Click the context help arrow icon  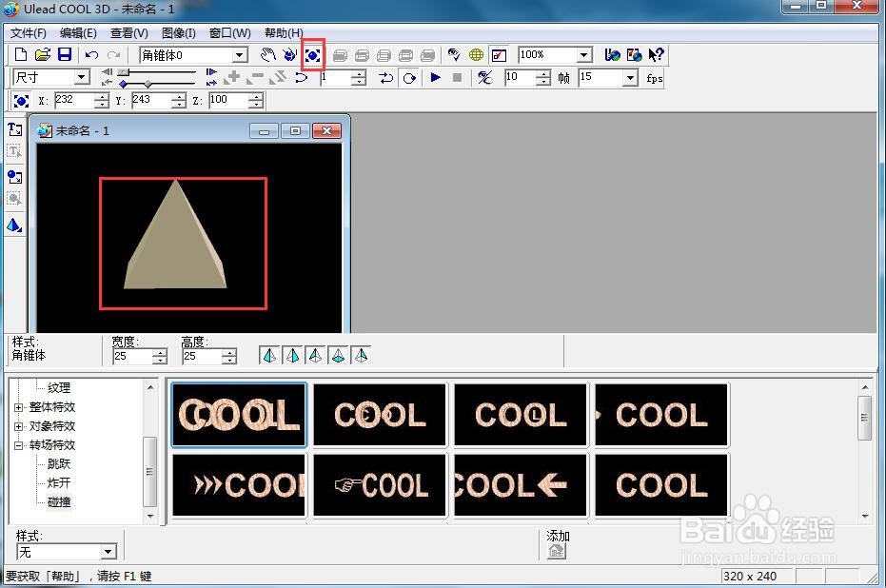pyautogui.click(x=656, y=55)
